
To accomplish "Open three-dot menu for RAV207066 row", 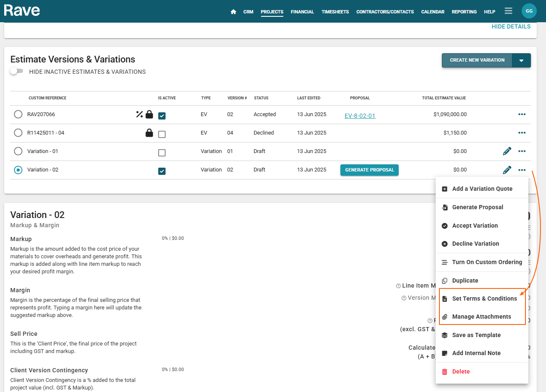I will [522, 114].
